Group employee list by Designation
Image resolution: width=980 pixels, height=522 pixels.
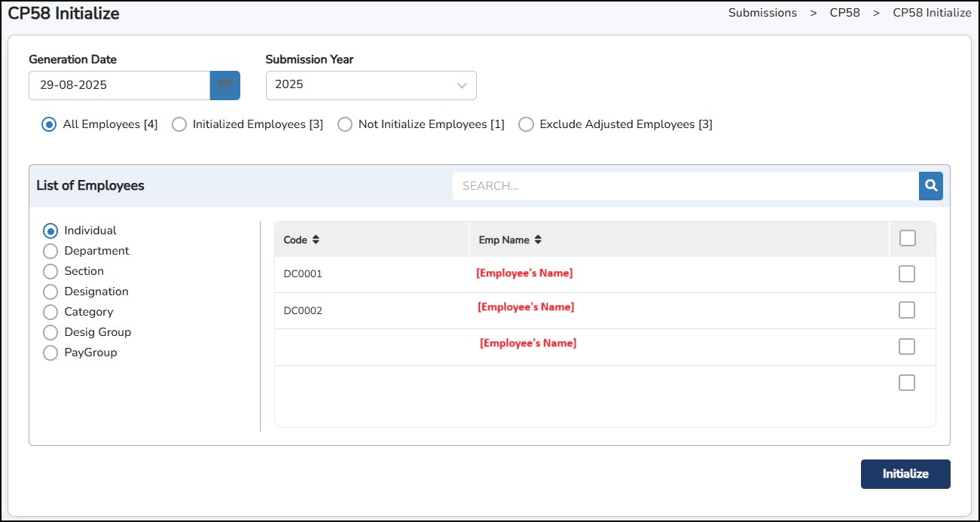[50, 292]
